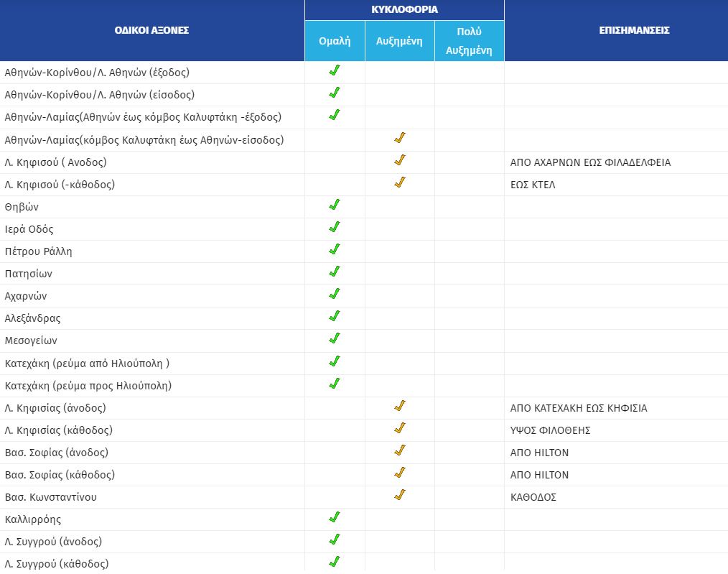Click note ΑΠΟ ΑΧΑΡΝΩΝ ΕΩΣ ΦΙΛΑΔΕΛΦΕΙΑ
Viewport: 728px width, 574px height.
click(x=590, y=162)
